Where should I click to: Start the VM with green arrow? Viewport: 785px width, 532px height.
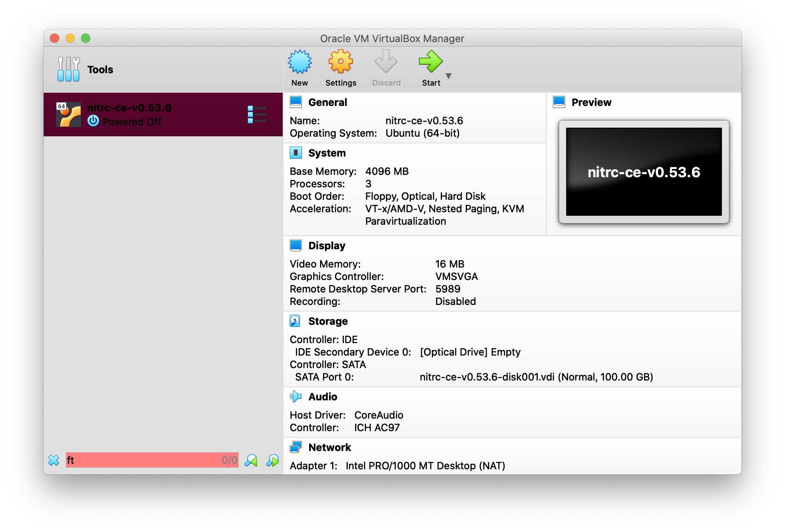point(431,62)
